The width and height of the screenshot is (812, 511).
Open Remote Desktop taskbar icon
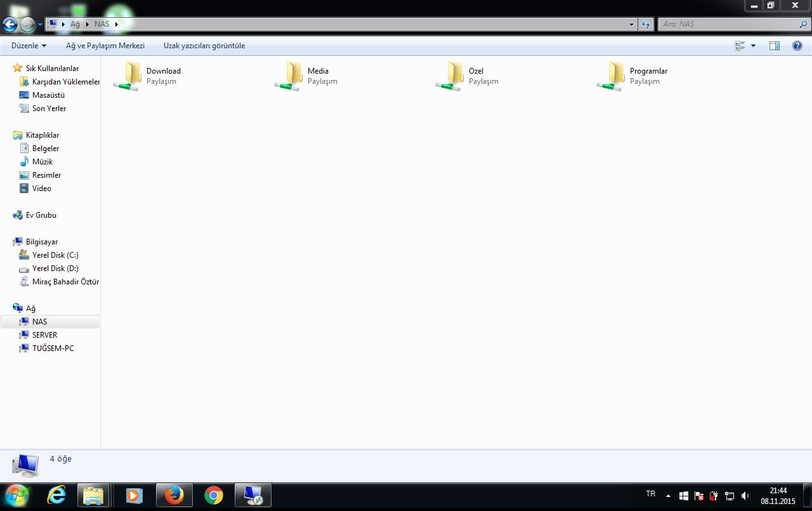click(253, 495)
